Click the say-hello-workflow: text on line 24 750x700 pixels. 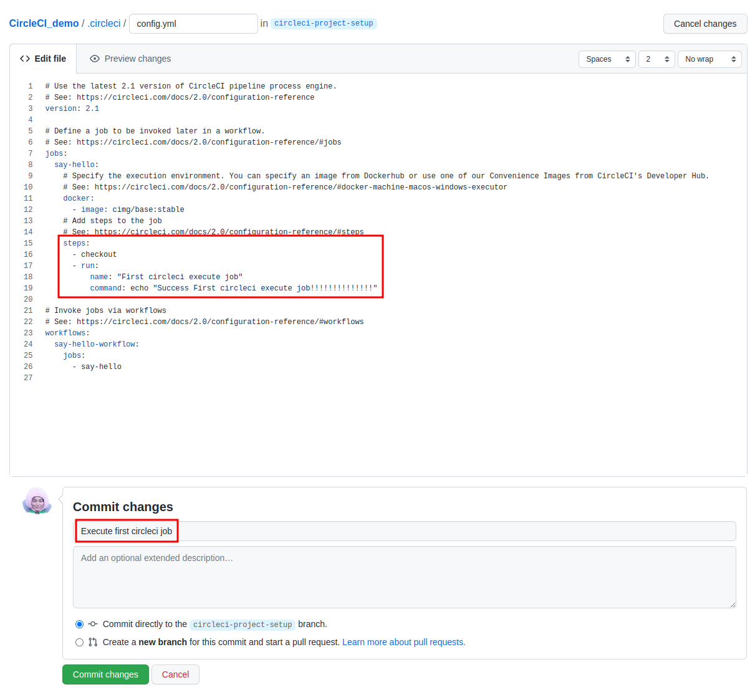click(x=97, y=344)
